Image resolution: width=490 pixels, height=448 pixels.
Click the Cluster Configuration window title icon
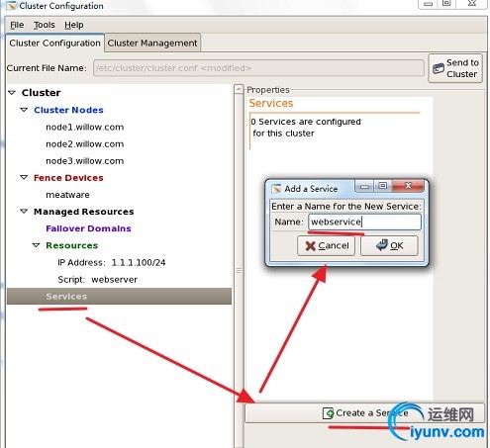pyautogui.click(x=12, y=5)
